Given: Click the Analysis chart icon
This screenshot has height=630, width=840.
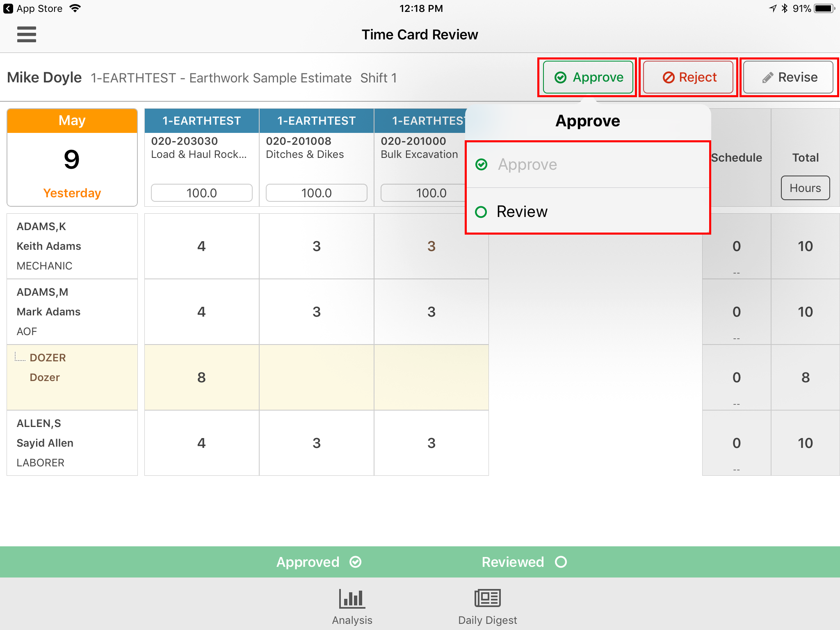Looking at the screenshot, I should 351,599.
